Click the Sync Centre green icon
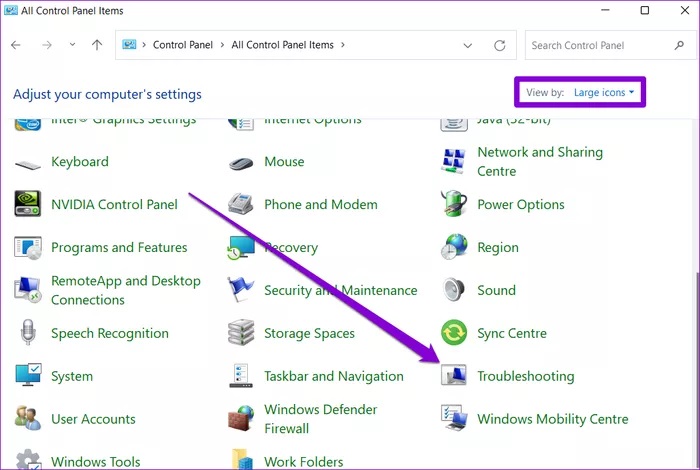Viewport: 700px width, 470px height. (x=454, y=333)
